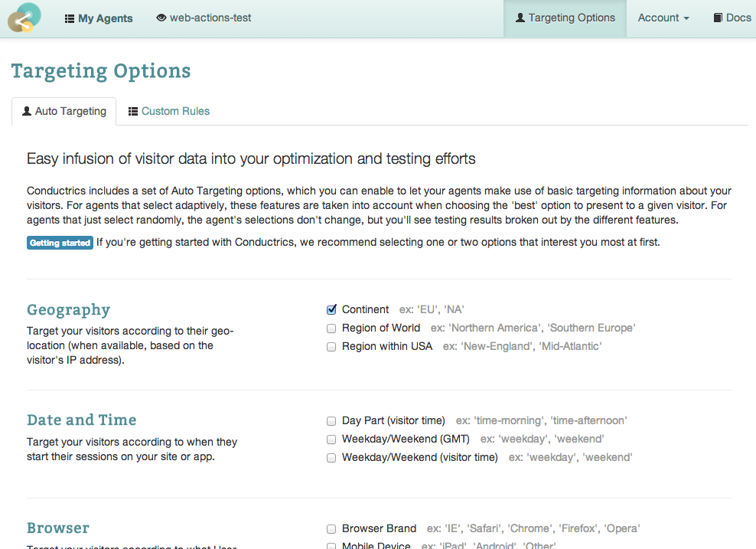Click the Conductrics logo icon
This screenshot has height=549, width=756.
[24, 18]
